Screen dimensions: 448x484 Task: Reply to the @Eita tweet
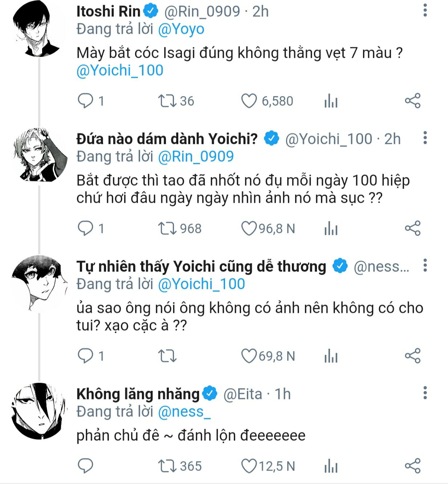click(x=86, y=466)
